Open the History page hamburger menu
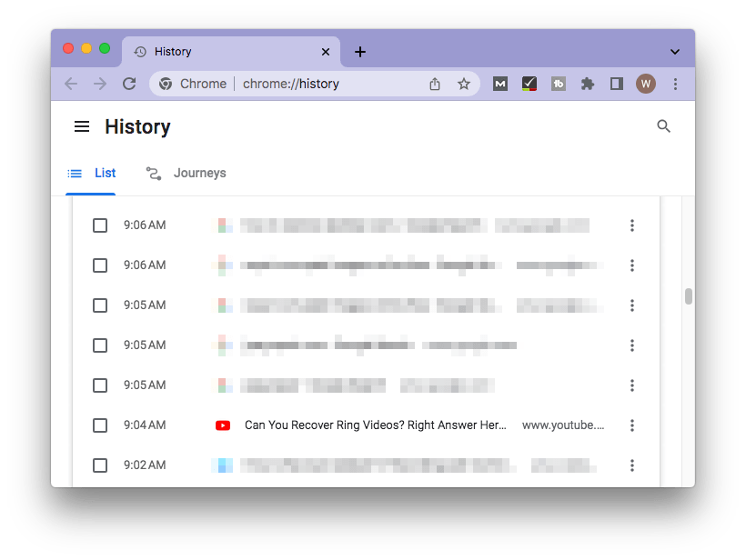 [81, 126]
